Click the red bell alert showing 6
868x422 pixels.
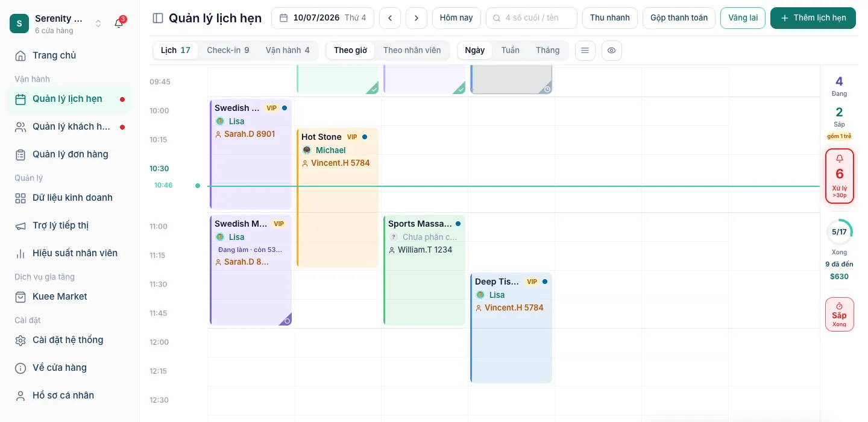point(840,176)
